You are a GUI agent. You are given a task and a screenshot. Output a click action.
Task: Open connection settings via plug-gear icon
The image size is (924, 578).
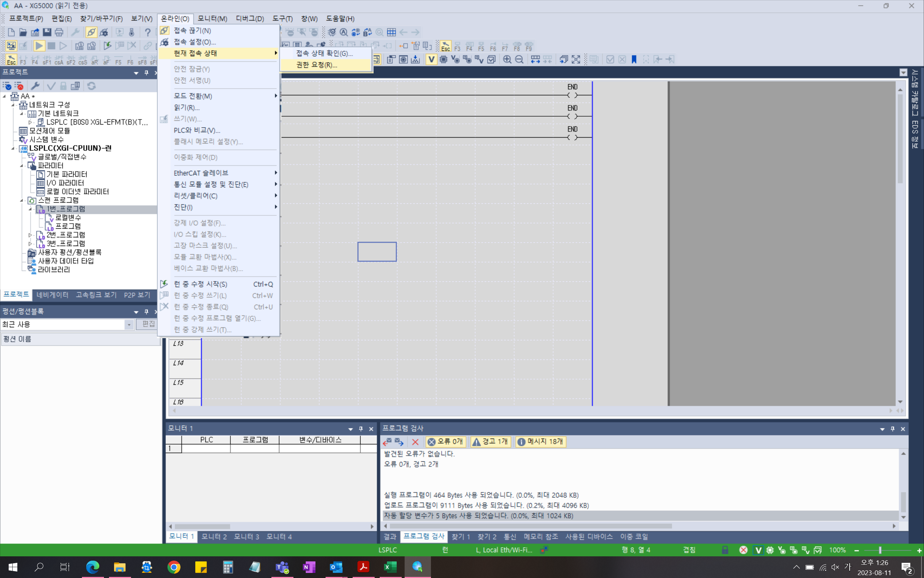point(104,32)
